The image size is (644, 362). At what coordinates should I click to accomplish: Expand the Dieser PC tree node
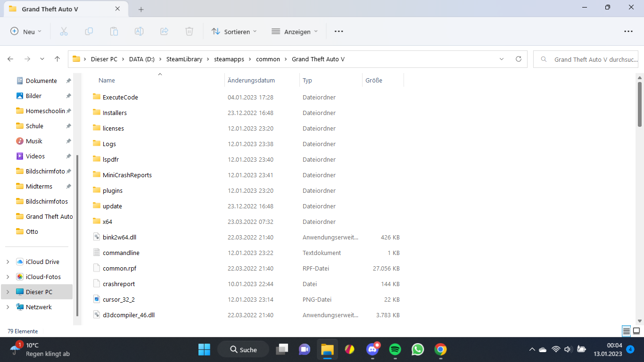pos(8,292)
